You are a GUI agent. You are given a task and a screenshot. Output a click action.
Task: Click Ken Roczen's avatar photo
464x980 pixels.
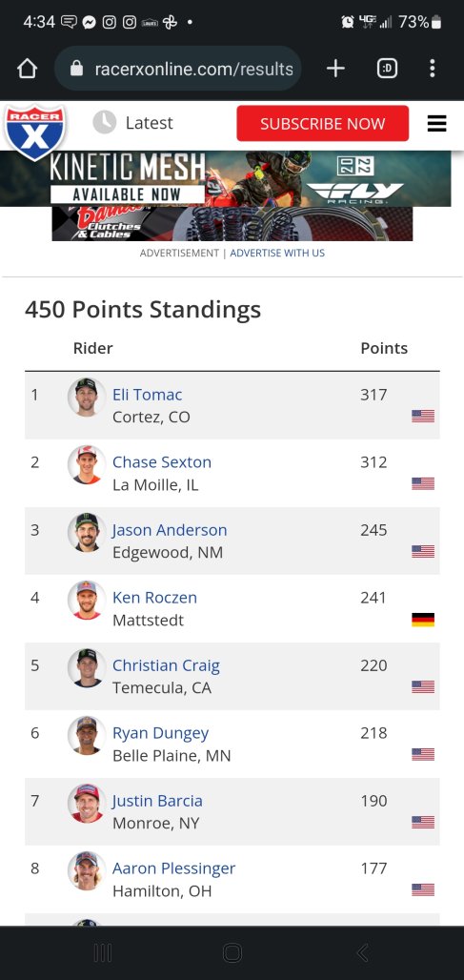pyautogui.click(x=87, y=600)
